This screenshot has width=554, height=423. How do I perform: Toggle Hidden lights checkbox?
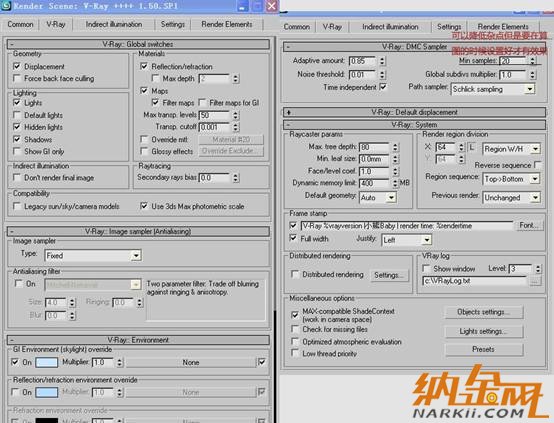[x=17, y=127]
